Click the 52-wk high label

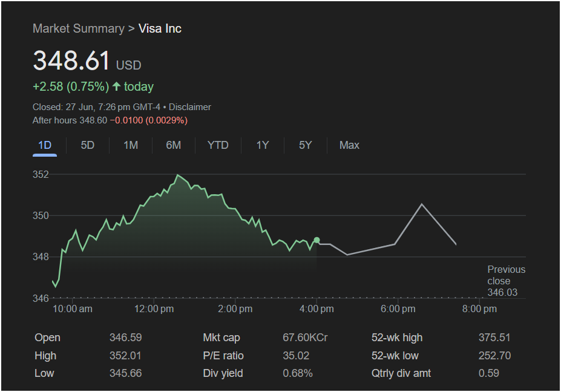click(x=397, y=338)
